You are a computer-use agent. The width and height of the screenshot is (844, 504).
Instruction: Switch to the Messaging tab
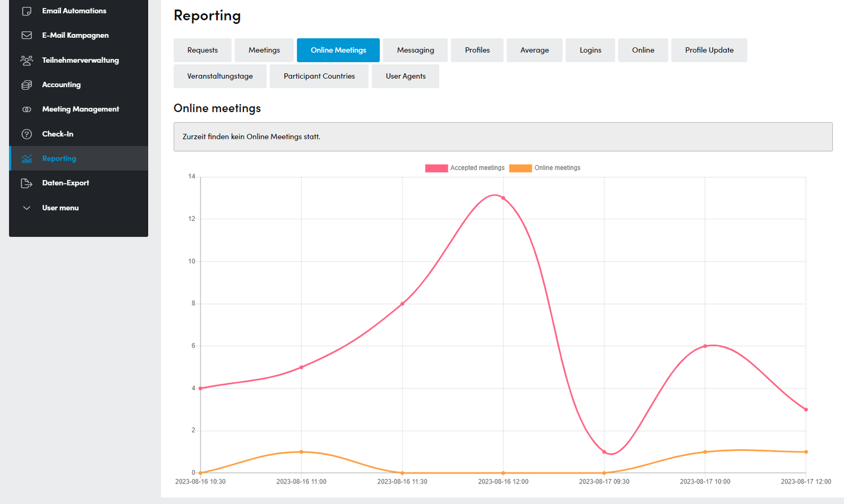(x=415, y=50)
